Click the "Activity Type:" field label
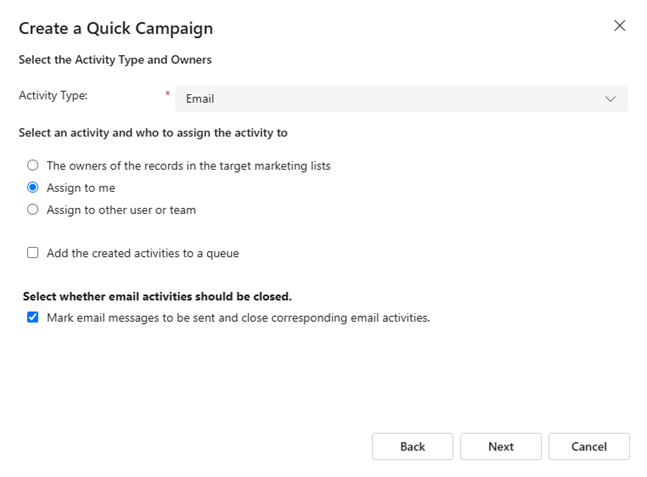Screen dimensions: 647x477 pos(53,96)
